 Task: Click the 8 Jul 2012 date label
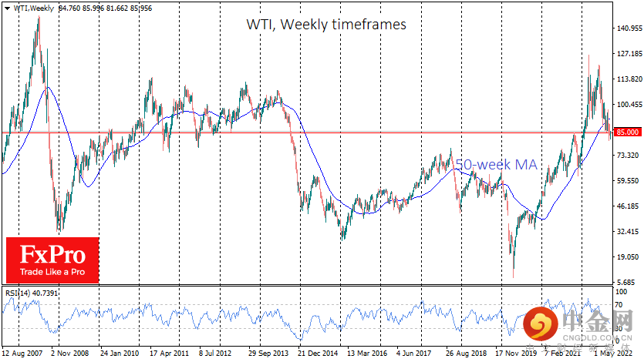click(215, 353)
